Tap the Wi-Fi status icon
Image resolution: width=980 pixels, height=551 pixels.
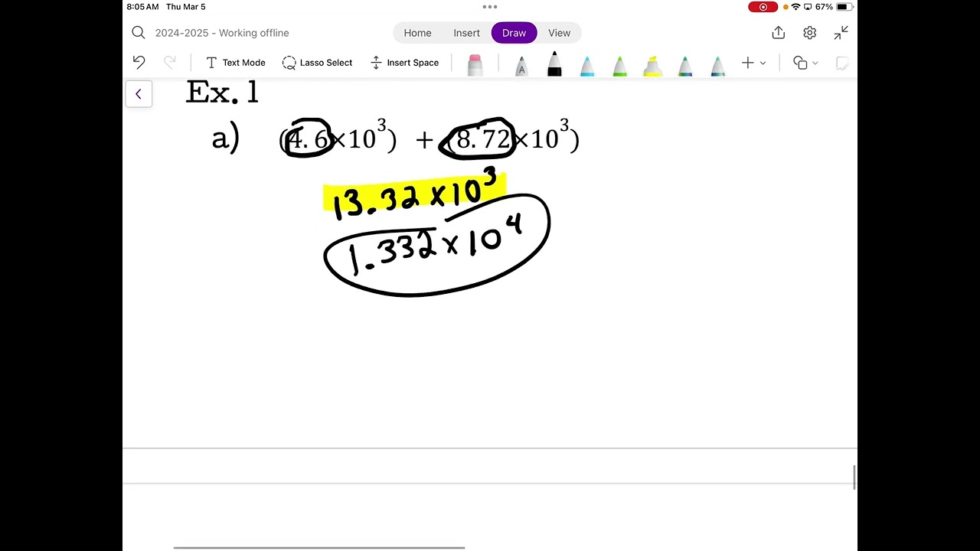pyautogui.click(x=795, y=7)
